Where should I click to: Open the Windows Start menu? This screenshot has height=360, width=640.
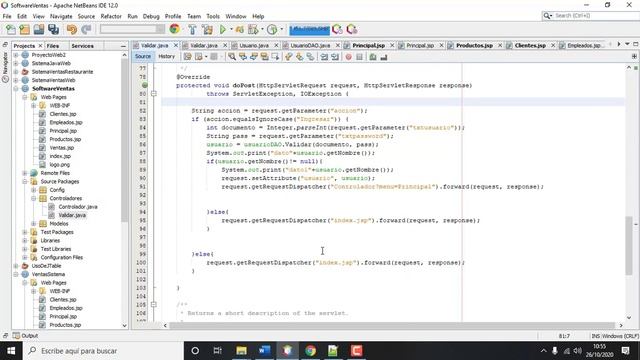(11, 351)
